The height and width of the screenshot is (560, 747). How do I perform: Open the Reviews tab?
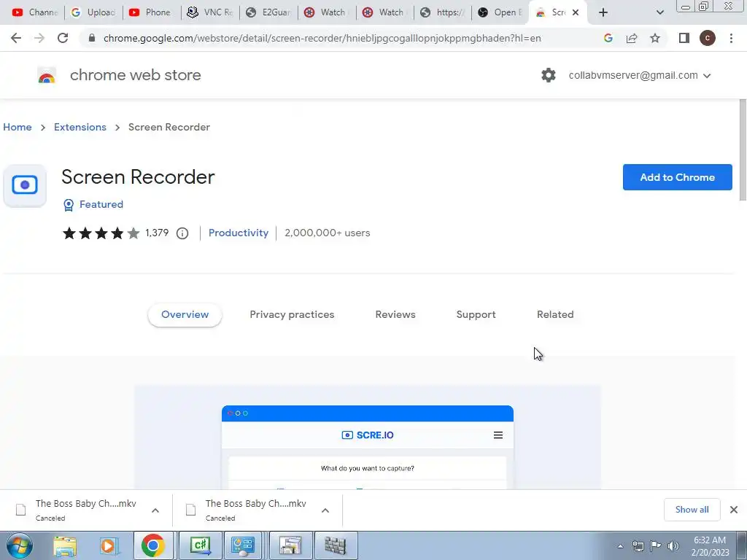coord(395,315)
